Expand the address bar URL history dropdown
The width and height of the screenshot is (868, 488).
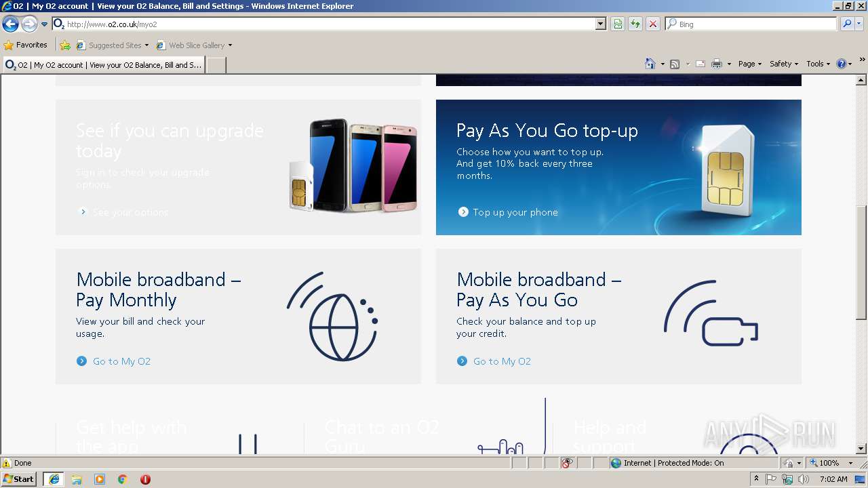(600, 24)
